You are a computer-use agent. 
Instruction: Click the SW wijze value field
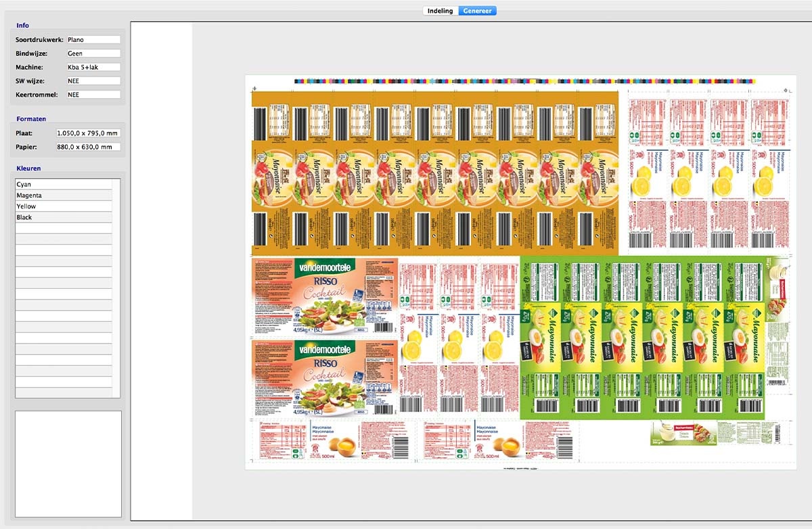click(93, 81)
